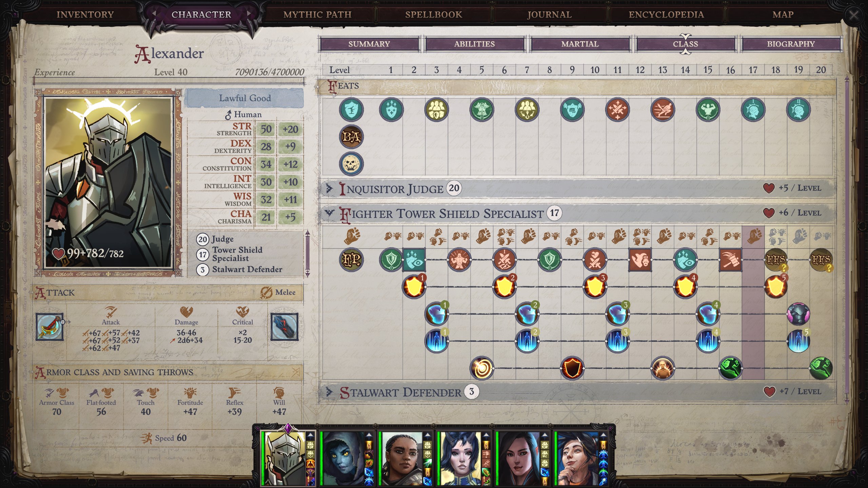Open the Biography sub-tab
The image size is (868, 488).
tap(791, 44)
